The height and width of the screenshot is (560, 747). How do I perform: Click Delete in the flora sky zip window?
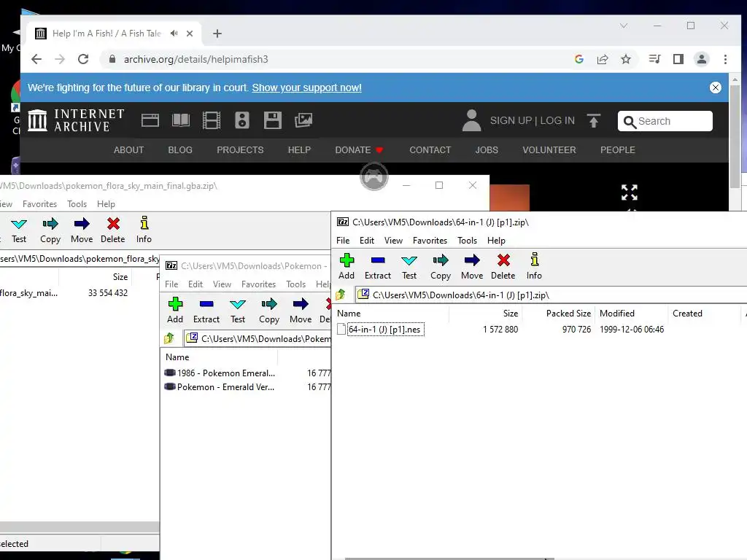pos(113,230)
